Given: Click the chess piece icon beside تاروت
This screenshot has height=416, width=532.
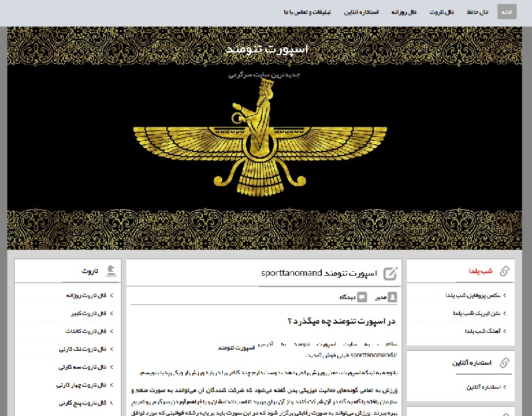Looking at the screenshot, I should pyautogui.click(x=111, y=270).
